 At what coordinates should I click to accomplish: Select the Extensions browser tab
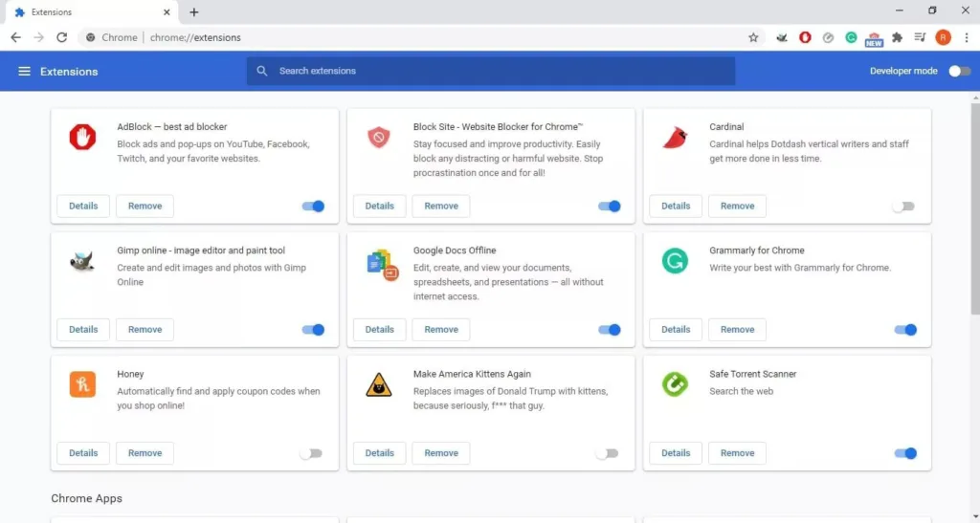tap(91, 12)
